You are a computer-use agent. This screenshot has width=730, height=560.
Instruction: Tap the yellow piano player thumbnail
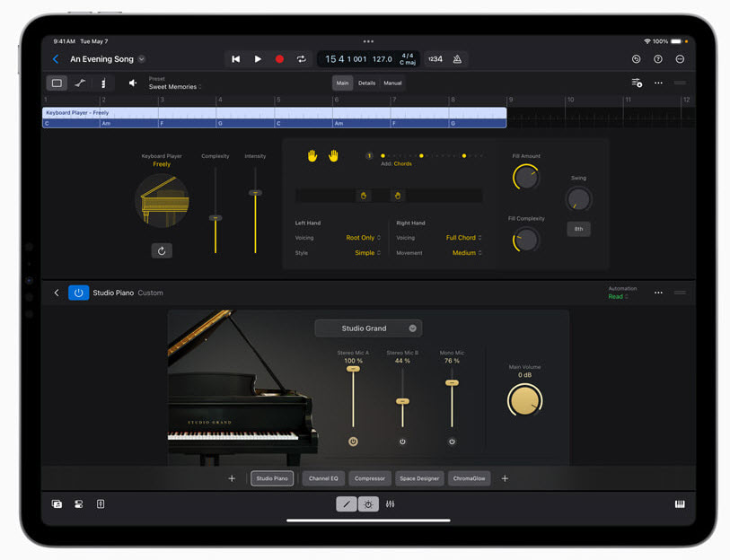pyautogui.click(x=162, y=201)
